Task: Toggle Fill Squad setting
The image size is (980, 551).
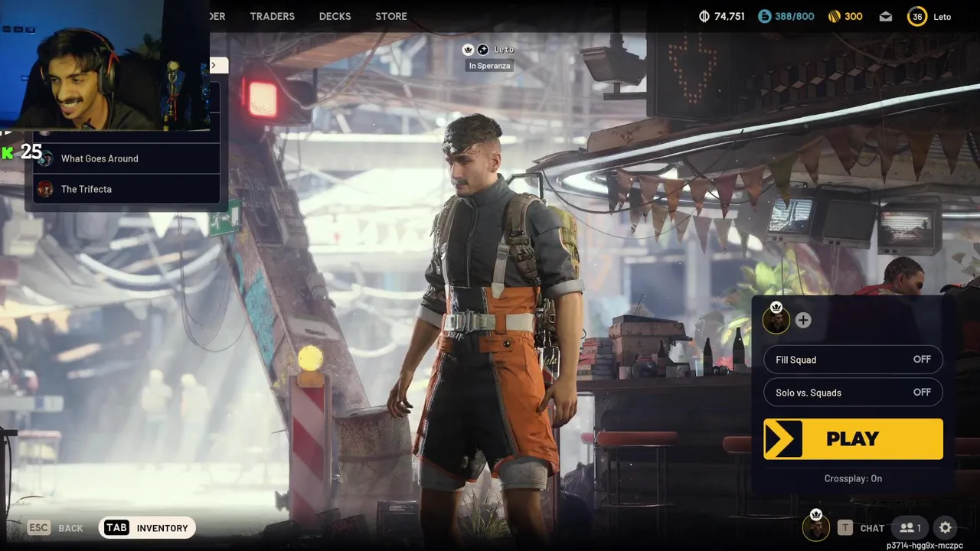Action: (x=853, y=360)
